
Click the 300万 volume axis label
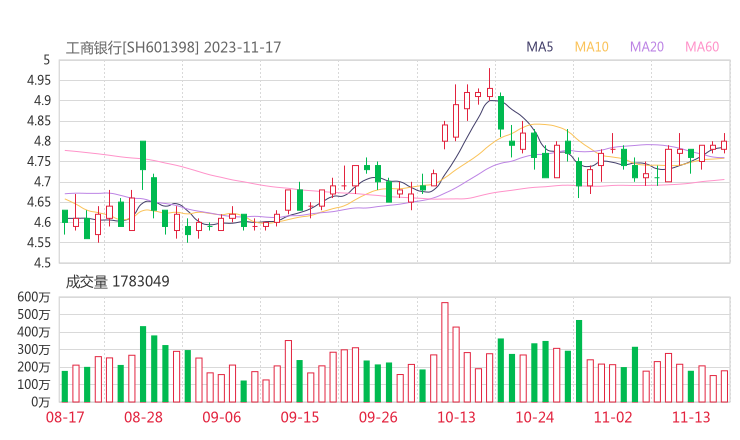34,349
